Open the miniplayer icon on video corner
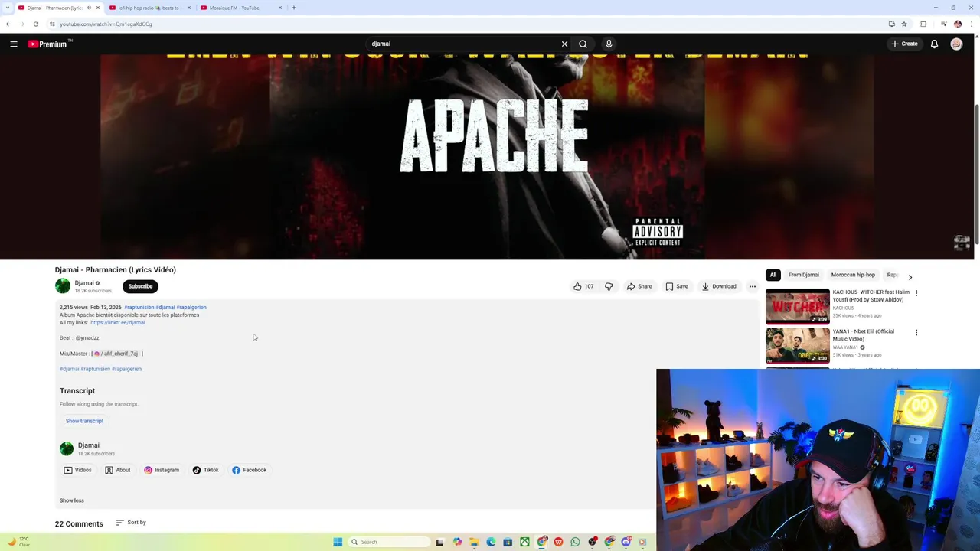 (962, 243)
